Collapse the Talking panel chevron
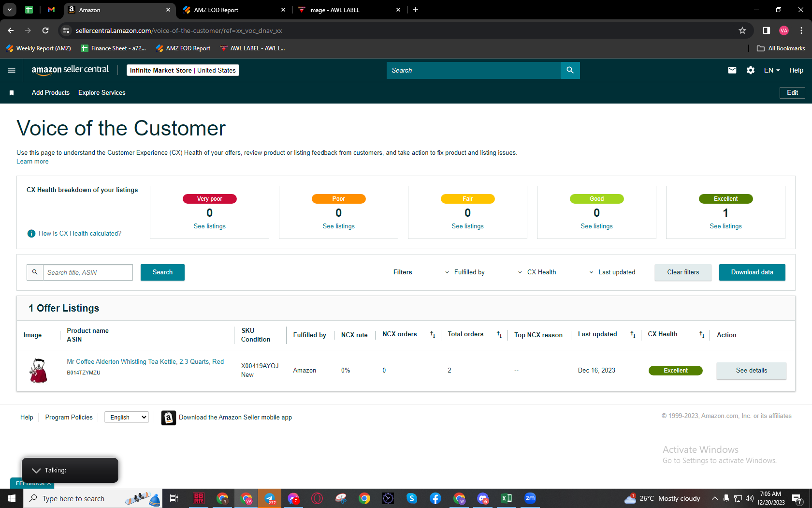812x508 pixels. (x=36, y=470)
